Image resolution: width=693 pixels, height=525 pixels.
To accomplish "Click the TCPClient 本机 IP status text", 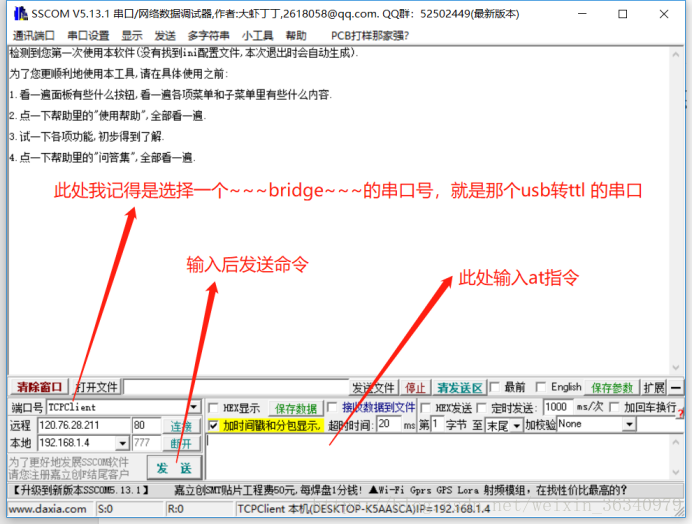I will [364, 509].
